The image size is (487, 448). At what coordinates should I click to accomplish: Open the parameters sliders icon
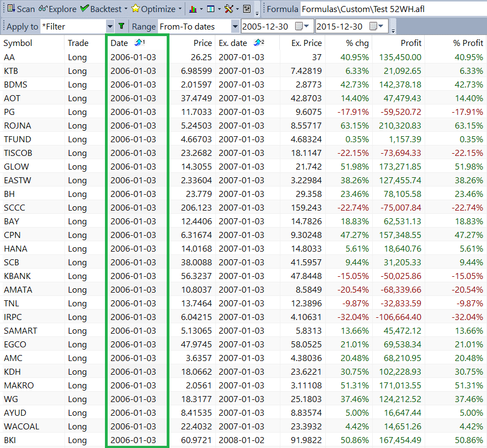247,9
